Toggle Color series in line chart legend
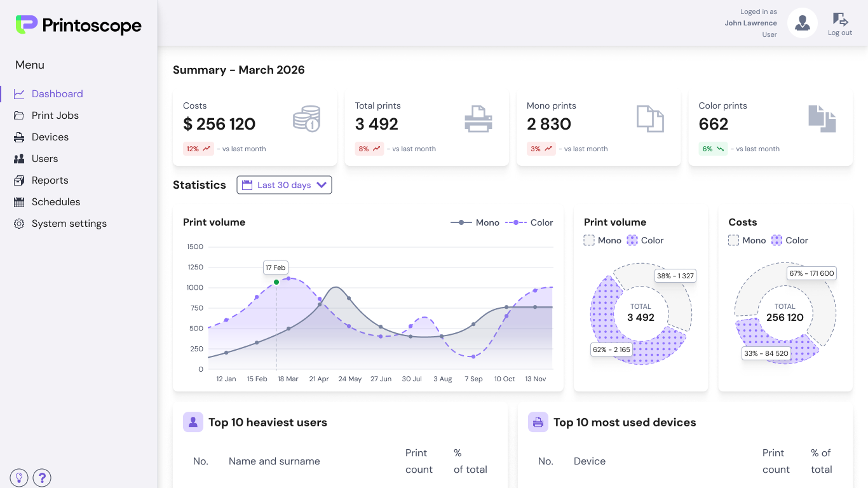Viewport: 868px width, 488px height. tap(529, 222)
